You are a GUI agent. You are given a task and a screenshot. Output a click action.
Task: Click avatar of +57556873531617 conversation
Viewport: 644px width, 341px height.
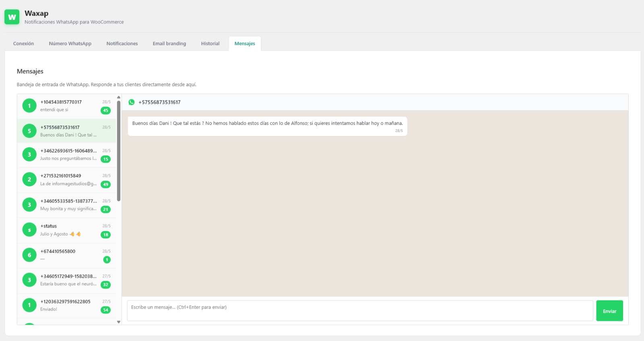click(29, 131)
